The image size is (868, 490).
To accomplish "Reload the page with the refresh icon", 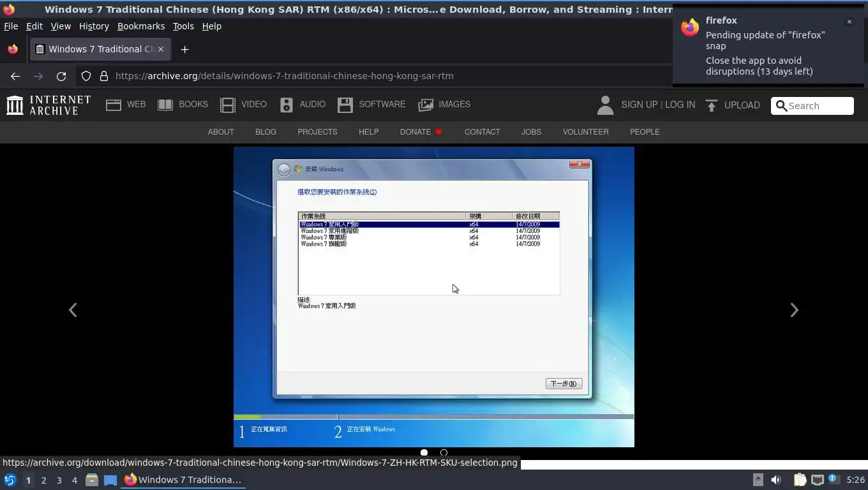I will [61, 76].
